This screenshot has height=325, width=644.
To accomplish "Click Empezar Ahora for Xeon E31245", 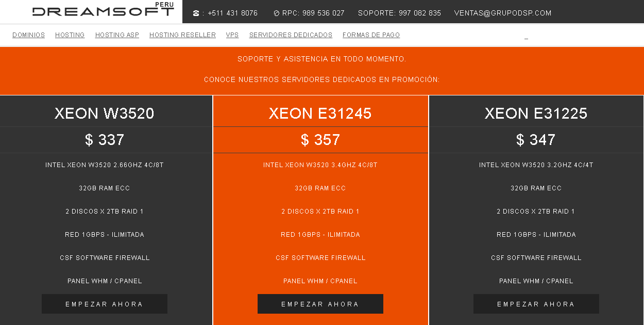I will coord(320,304).
